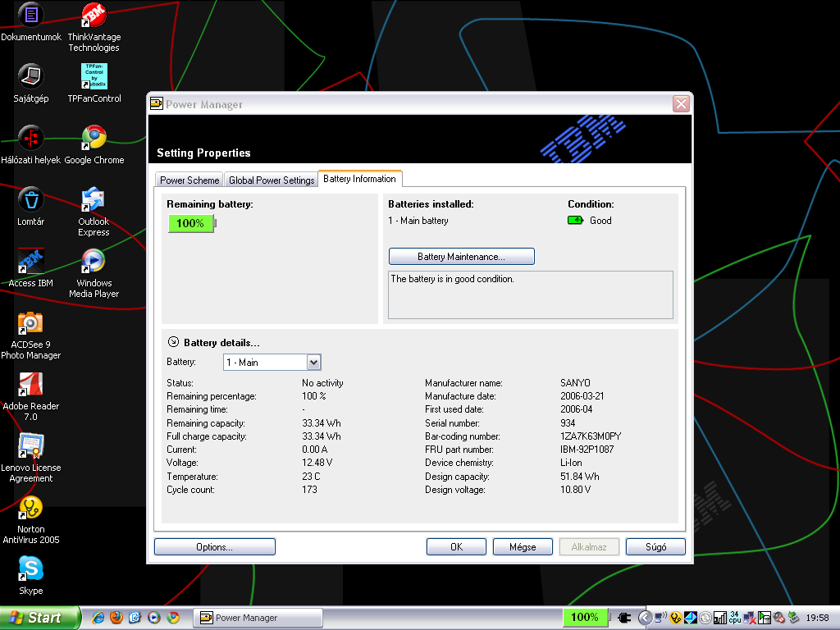This screenshot has height=630, width=840.
Task: Click the remaining battery 100% gauge
Action: coord(192,223)
